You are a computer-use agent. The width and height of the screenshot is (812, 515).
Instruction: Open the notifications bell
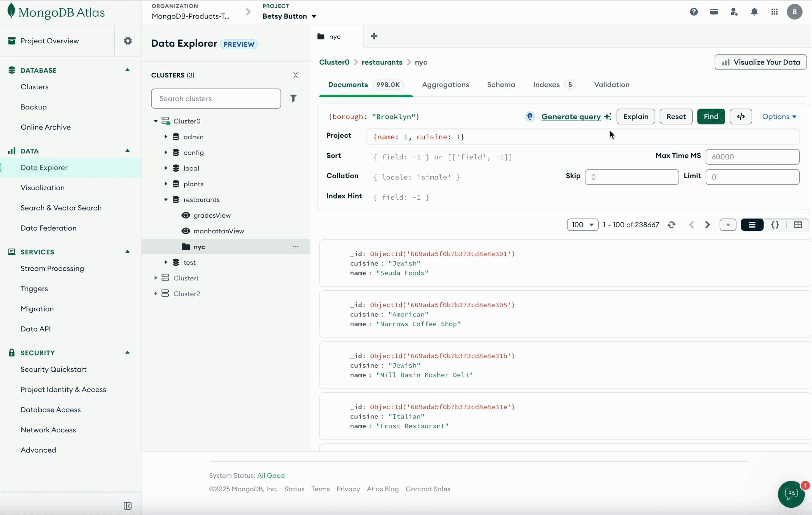tap(754, 11)
